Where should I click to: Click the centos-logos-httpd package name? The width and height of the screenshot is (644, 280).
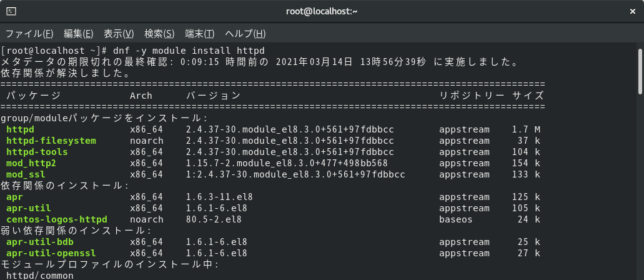tap(57, 219)
